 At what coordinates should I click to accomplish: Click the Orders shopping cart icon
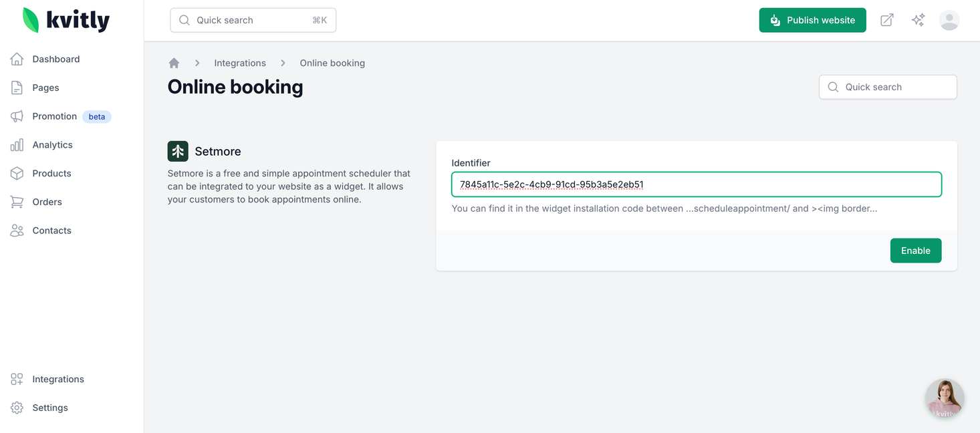tap(17, 202)
